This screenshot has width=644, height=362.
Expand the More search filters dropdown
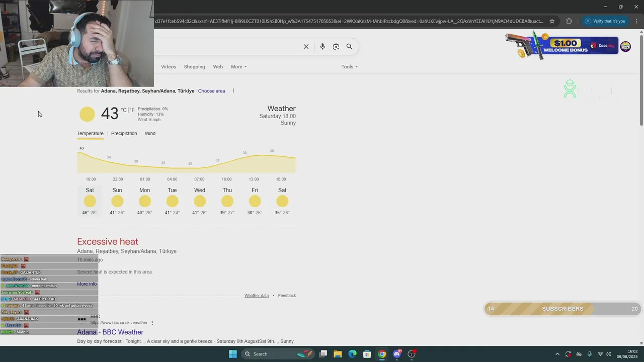pos(238,67)
